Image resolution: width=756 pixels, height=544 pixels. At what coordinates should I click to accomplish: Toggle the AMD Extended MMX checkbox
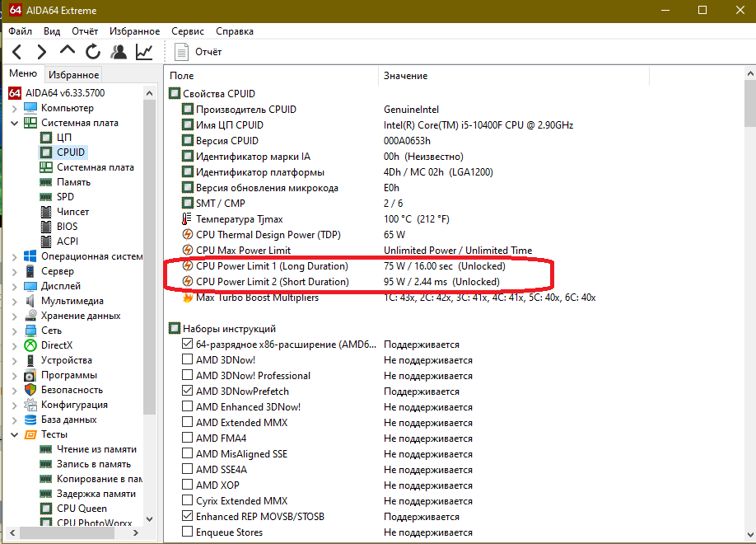[187, 422]
